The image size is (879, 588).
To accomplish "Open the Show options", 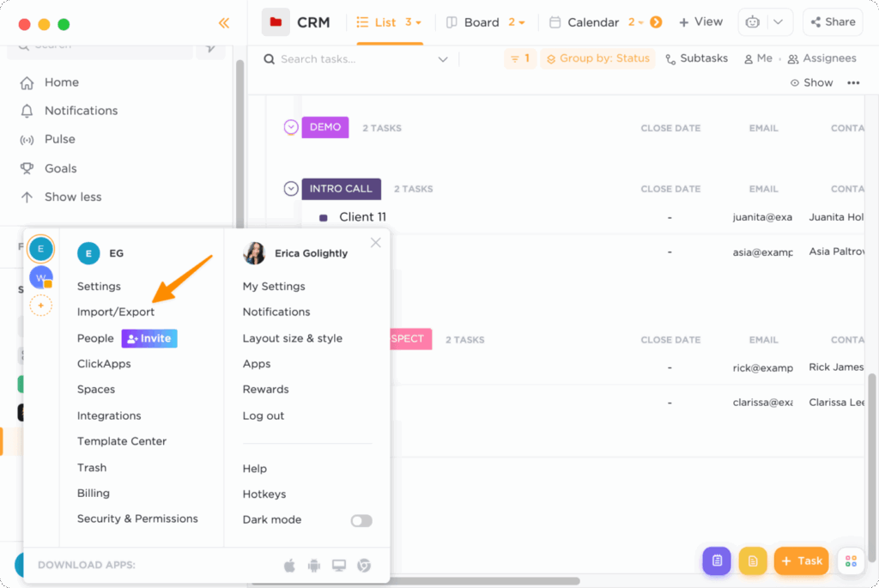I will pos(811,83).
